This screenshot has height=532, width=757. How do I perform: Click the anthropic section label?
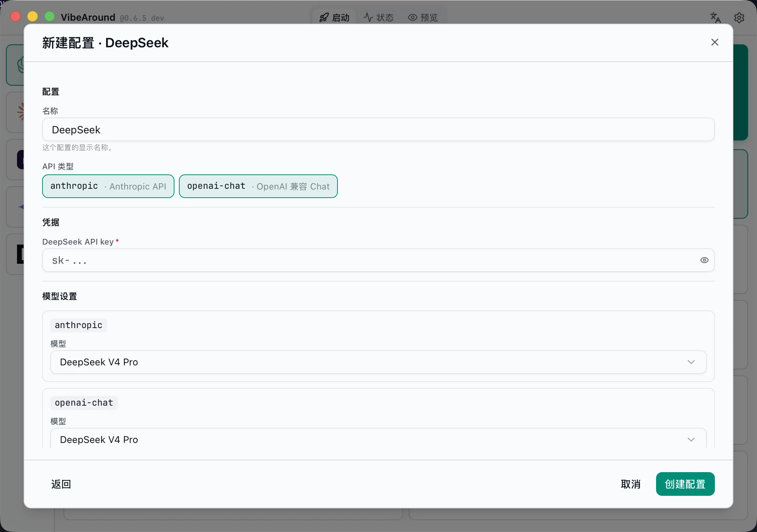click(x=78, y=325)
